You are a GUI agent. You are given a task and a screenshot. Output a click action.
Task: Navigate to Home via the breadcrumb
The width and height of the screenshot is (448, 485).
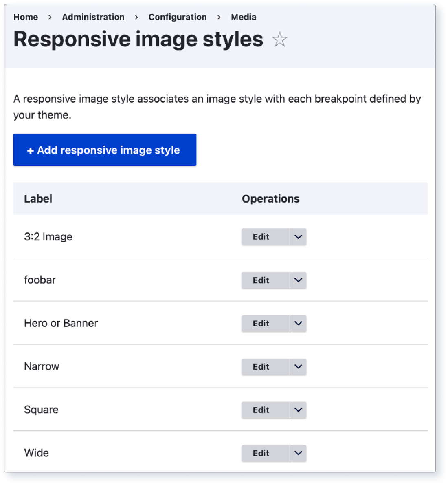(x=26, y=17)
